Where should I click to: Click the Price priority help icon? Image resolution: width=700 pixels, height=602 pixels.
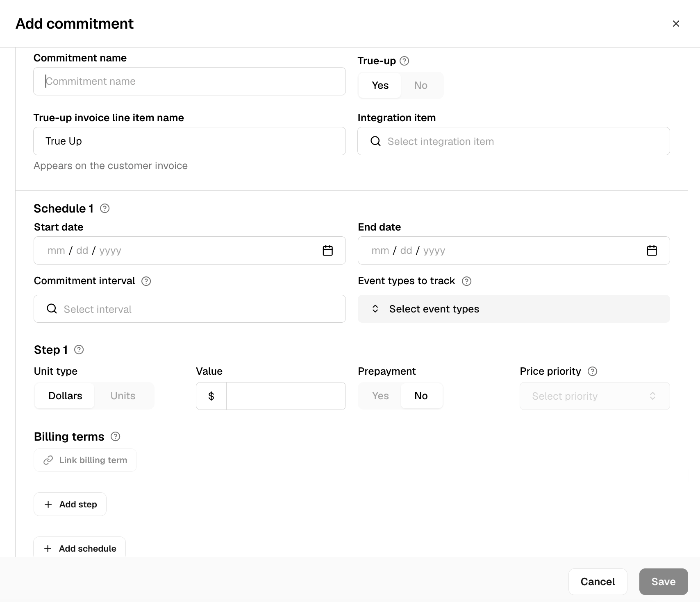tap(592, 371)
